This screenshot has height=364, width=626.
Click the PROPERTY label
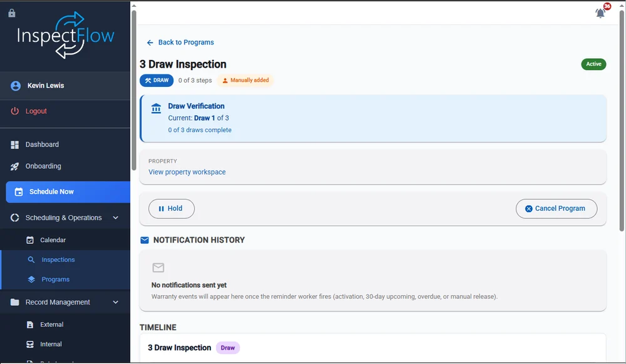tap(163, 161)
